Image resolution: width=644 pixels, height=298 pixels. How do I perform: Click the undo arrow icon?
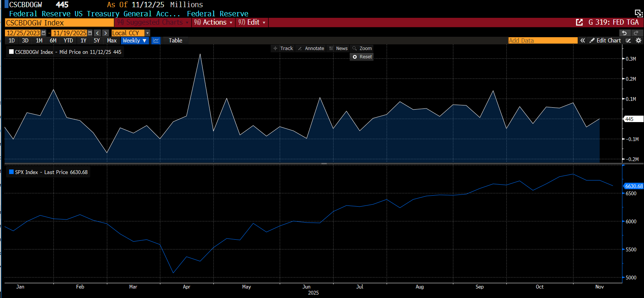point(624,33)
